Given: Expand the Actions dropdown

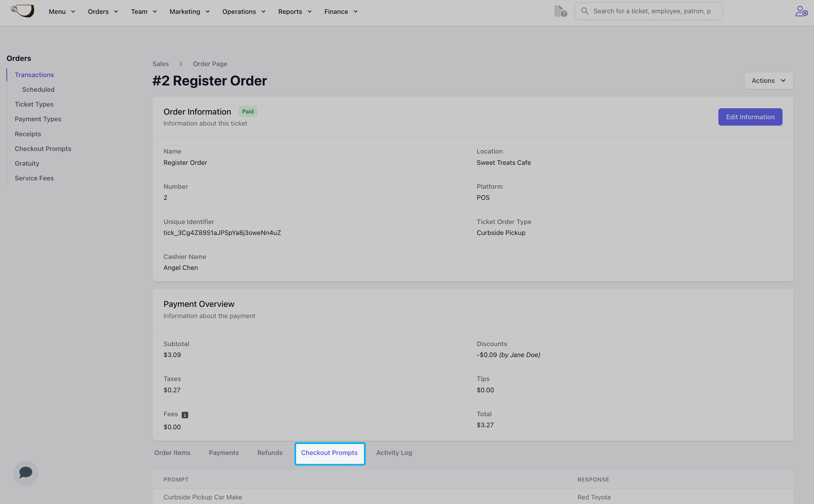Looking at the screenshot, I should (768, 81).
